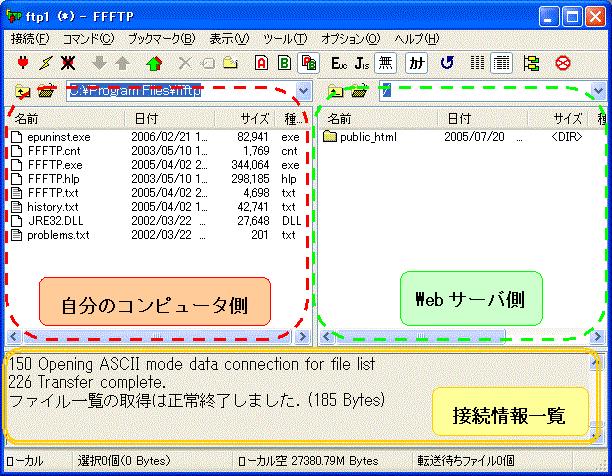Sort local files by サイズ column
Screen dimensions: 612x476
(x=245, y=119)
